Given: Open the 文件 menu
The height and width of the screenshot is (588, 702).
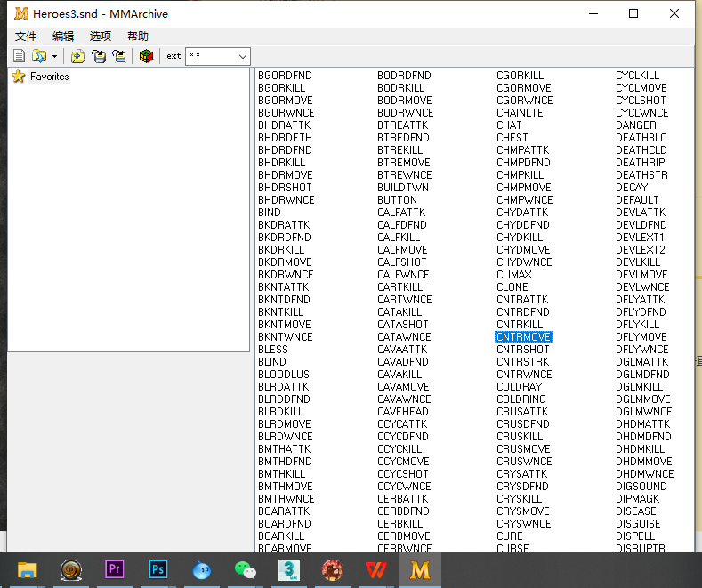Looking at the screenshot, I should pos(26,36).
